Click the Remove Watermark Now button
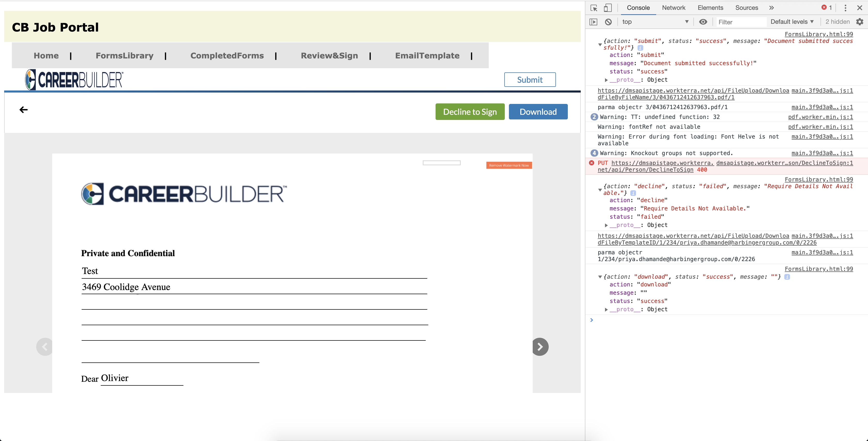Screen dimensions: 868x441 point(509,165)
